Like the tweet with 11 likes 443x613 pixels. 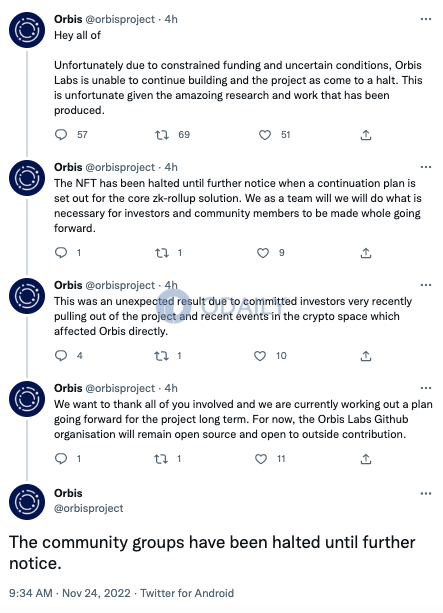(261, 459)
